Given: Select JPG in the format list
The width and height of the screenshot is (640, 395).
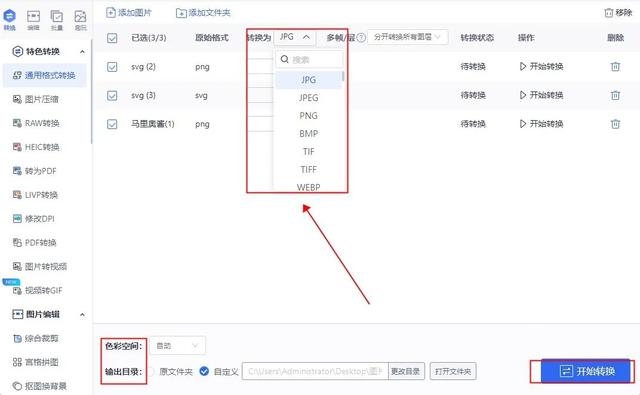Looking at the screenshot, I should (309, 80).
